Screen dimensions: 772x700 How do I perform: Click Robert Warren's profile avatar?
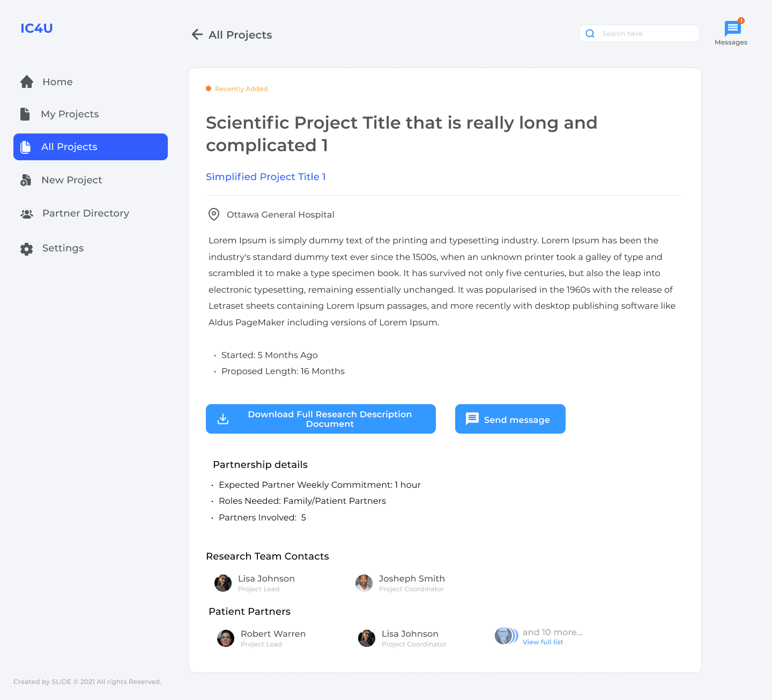226,638
